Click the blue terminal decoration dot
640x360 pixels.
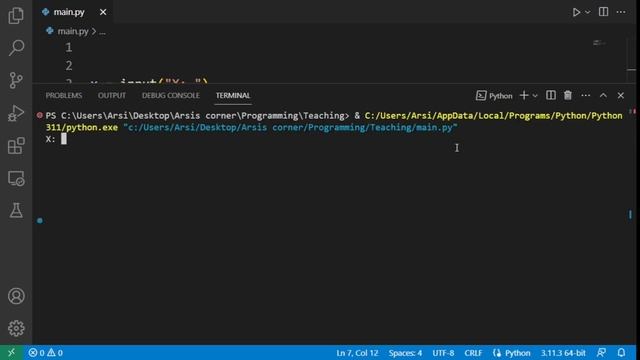[40, 221]
